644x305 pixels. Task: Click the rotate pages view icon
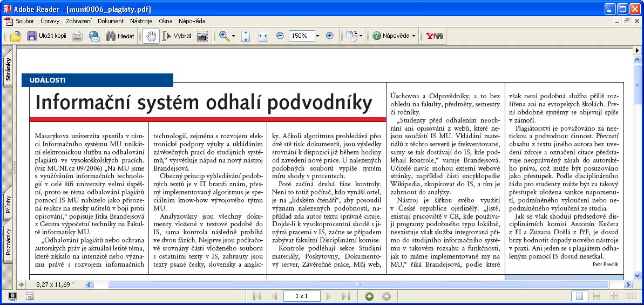point(352,36)
